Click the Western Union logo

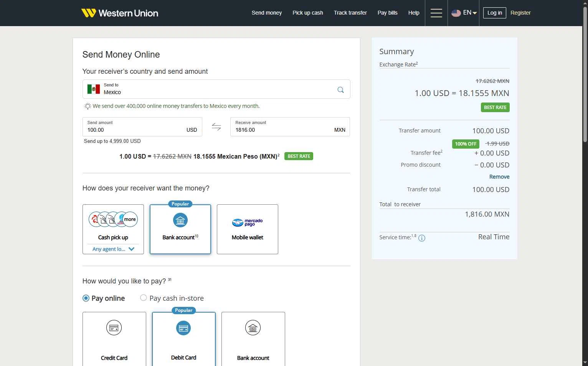(120, 13)
